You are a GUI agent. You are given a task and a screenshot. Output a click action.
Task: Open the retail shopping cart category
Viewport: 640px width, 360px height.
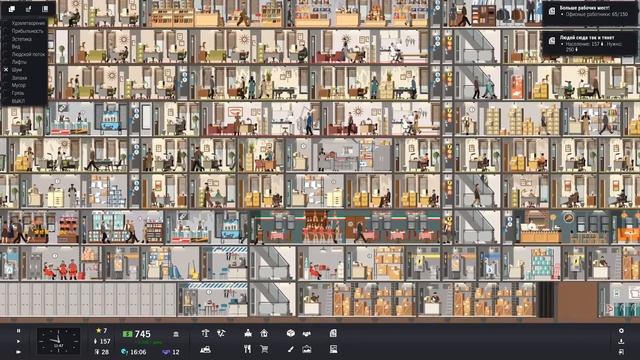264,349
